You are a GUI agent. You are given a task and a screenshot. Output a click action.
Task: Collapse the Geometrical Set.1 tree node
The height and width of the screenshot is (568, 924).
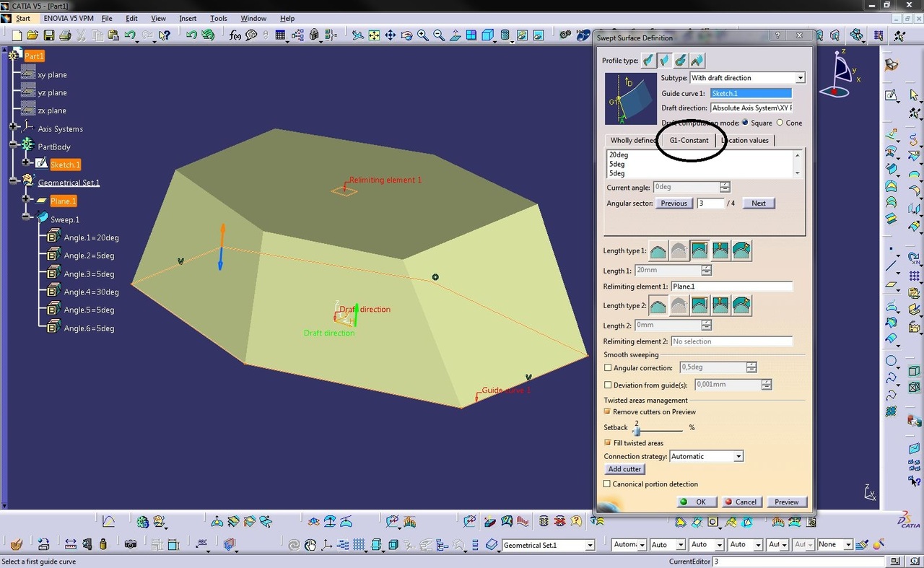click(13, 180)
